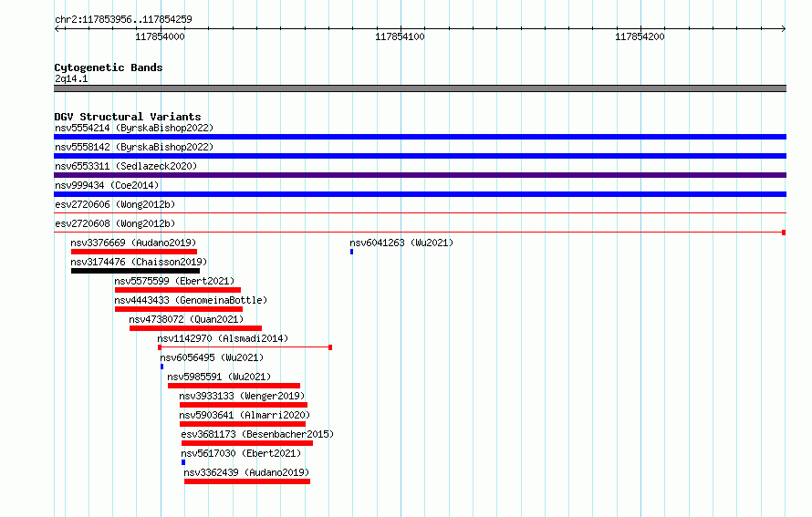Click the blue bar under nsv5558142
812x517 pixels.
[x=420, y=156]
